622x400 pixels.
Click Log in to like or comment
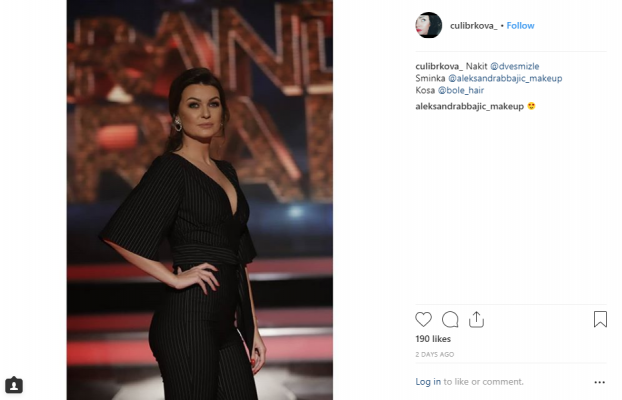click(428, 382)
